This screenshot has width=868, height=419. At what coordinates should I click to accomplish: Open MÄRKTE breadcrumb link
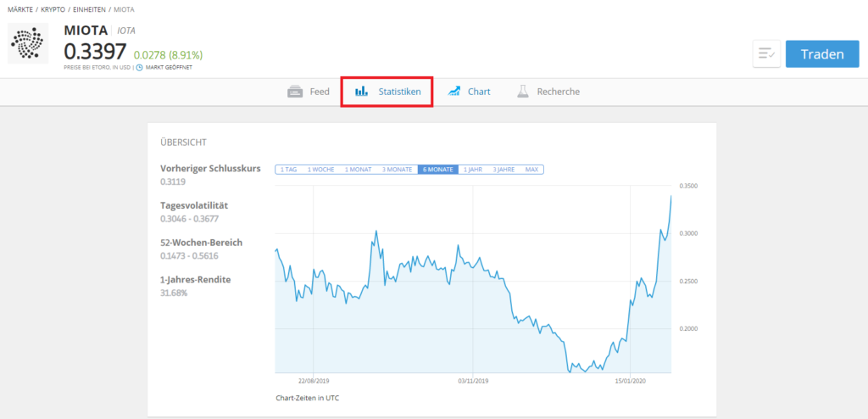pos(19,8)
